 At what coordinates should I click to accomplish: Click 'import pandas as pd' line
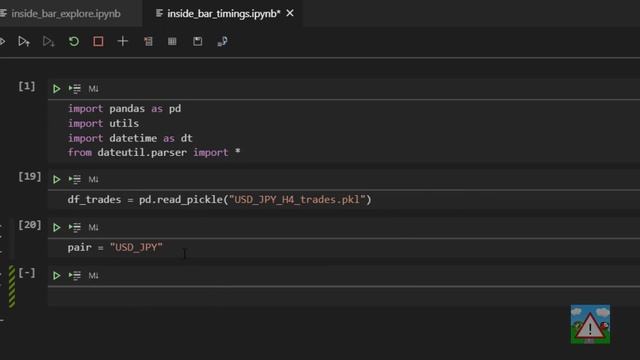click(124, 109)
